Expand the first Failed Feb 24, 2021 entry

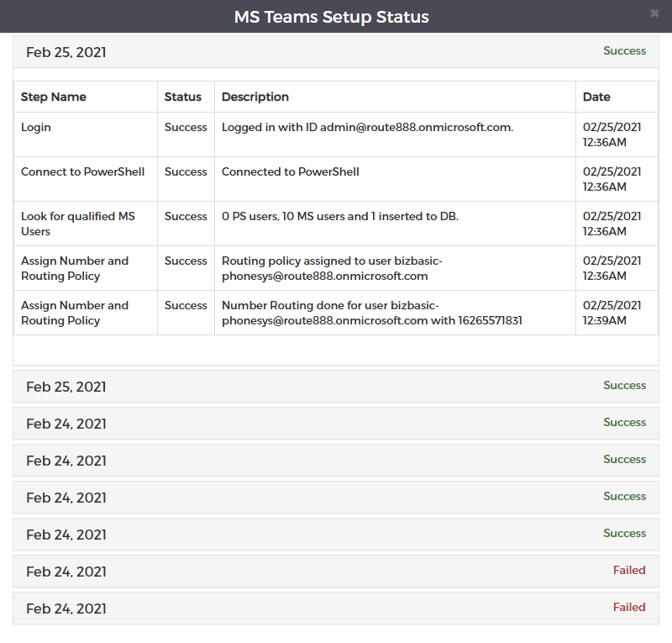tap(335, 572)
